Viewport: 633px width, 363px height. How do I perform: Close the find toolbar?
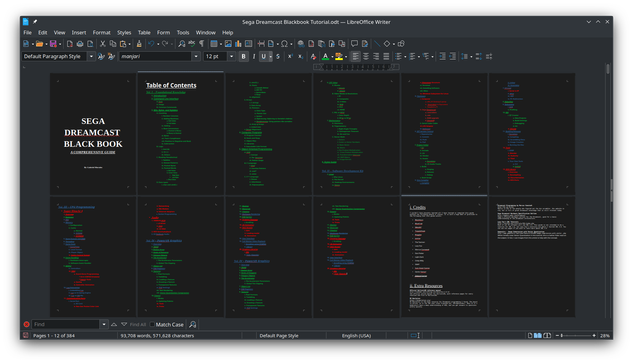point(26,324)
